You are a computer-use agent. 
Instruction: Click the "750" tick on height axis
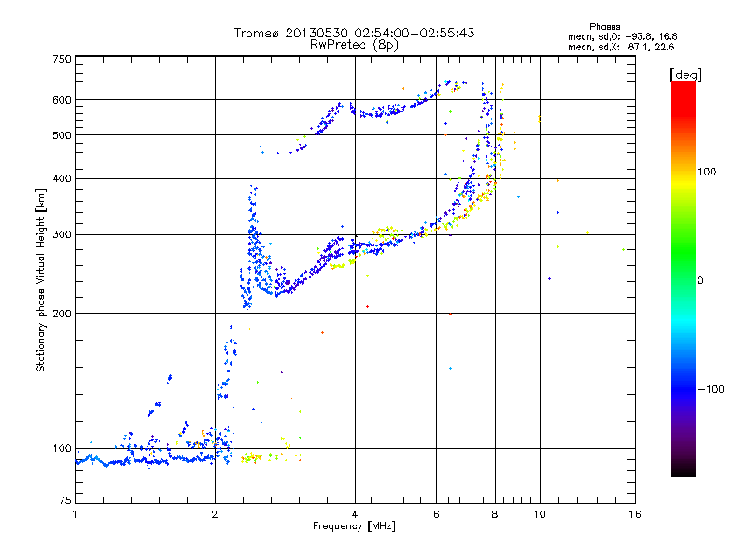point(62,59)
